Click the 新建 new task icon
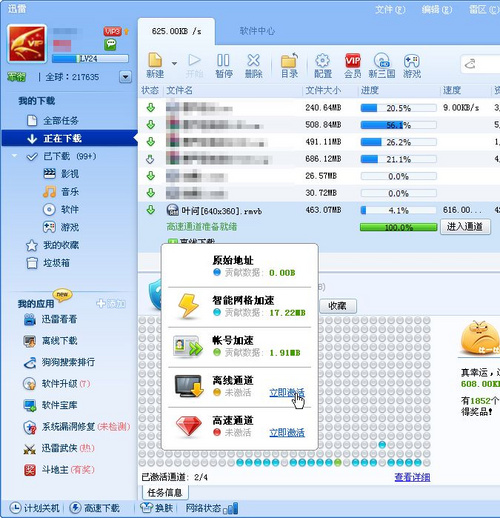Viewport: 500px width, 518px height. [x=155, y=65]
